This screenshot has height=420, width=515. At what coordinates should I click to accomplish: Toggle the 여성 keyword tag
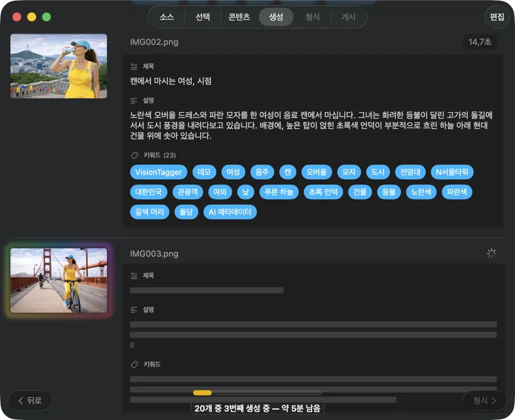point(233,172)
